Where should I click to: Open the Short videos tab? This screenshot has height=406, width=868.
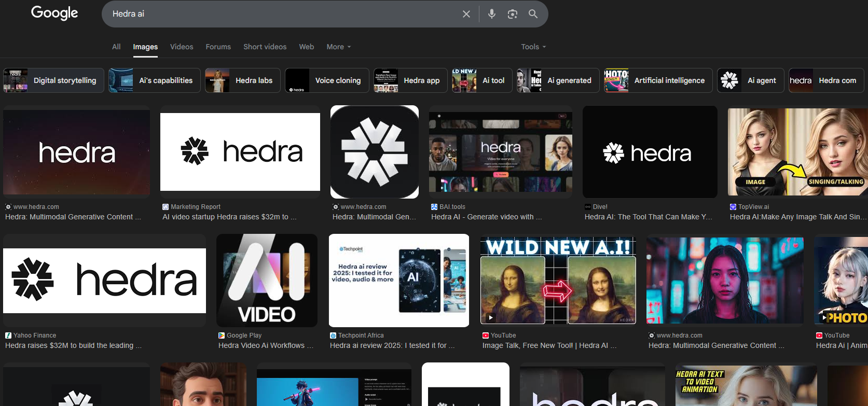pos(265,47)
